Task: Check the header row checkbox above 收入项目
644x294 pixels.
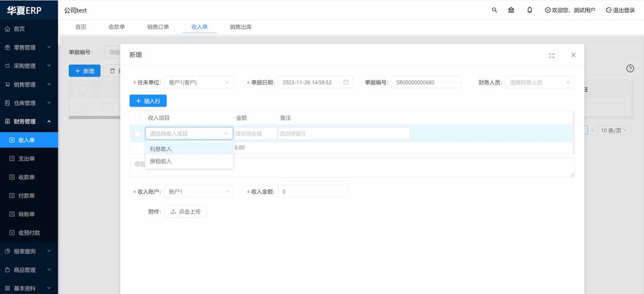Action: (x=137, y=118)
